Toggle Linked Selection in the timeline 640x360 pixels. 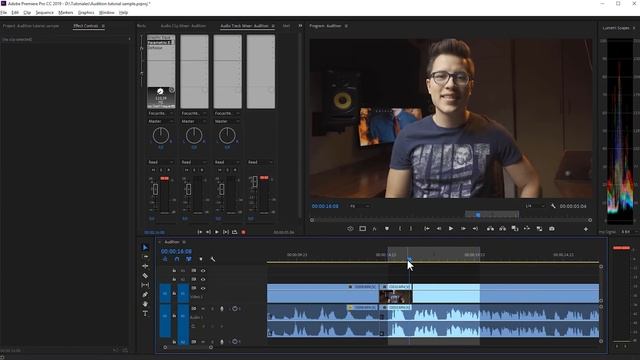coord(189,259)
